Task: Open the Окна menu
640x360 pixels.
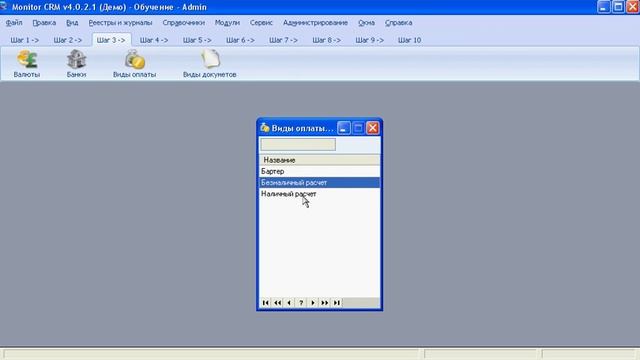Action: (367, 23)
